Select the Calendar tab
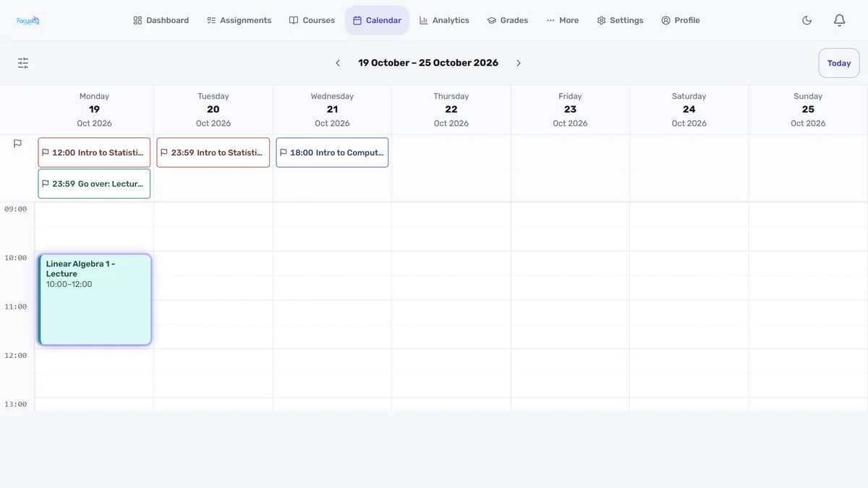Image resolution: width=868 pixels, height=488 pixels. point(377,20)
